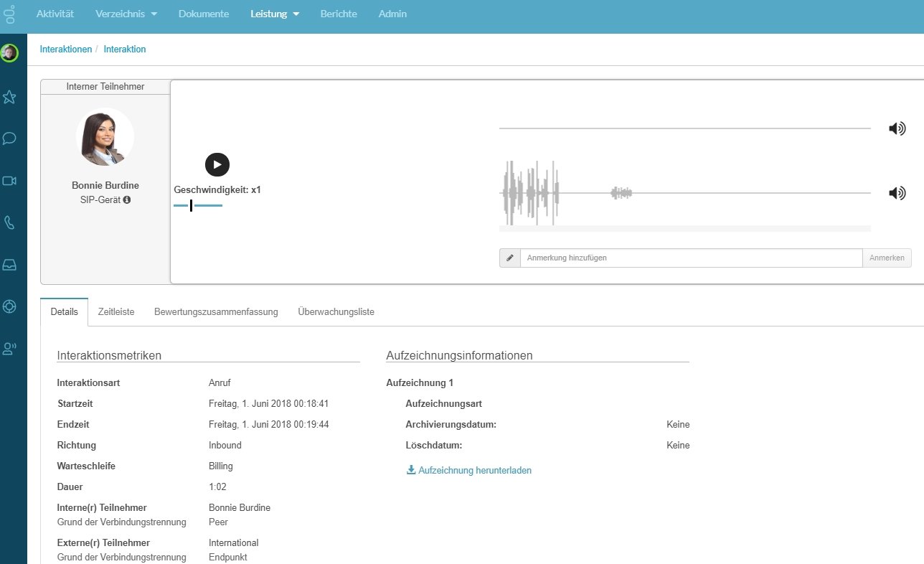Open the Berichte menu
Image resolution: width=924 pixels, height=564 pixels.
click(x=339, y=14)
